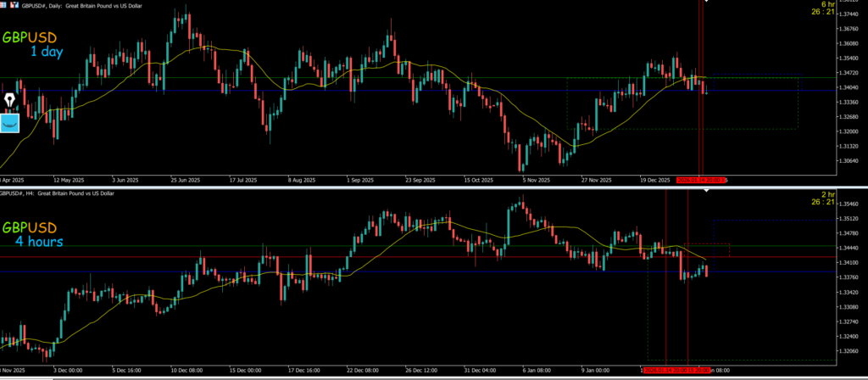
Task: Click the blue smiley square icon
Action: click(x=11, y=123)
